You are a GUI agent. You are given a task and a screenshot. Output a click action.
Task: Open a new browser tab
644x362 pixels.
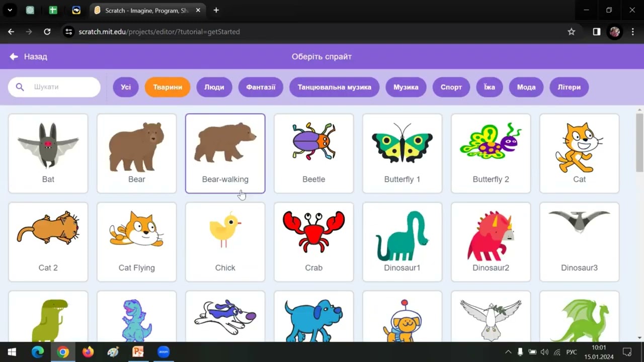pos(216,10)
